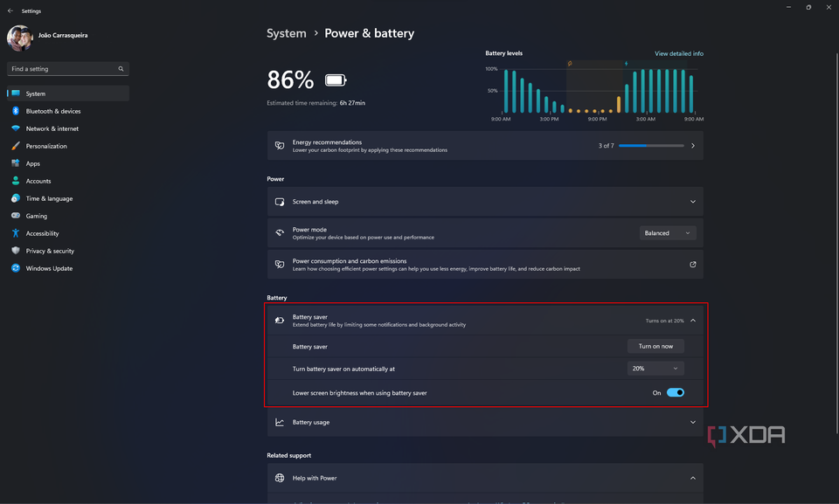Expand the Battery usage section

(693, 422)
